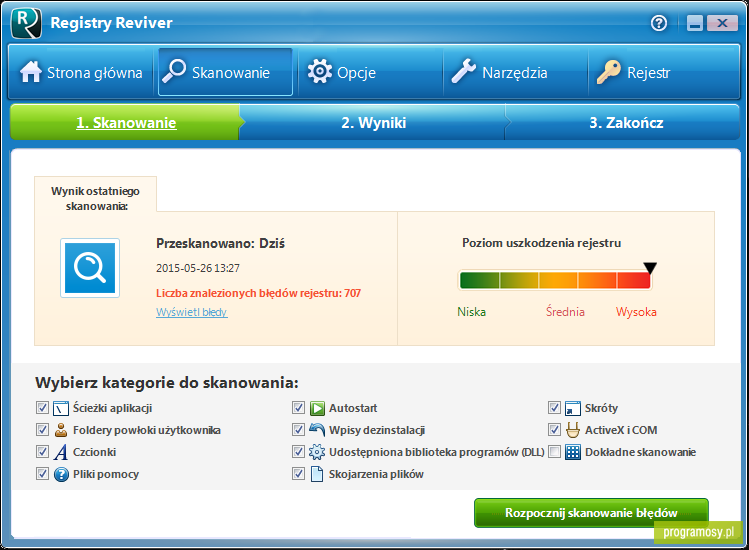Image resolution: width=749 pixels, height=550 pixels.
Task: Click the Czcionki letter A icon
Action: (61, 452)
